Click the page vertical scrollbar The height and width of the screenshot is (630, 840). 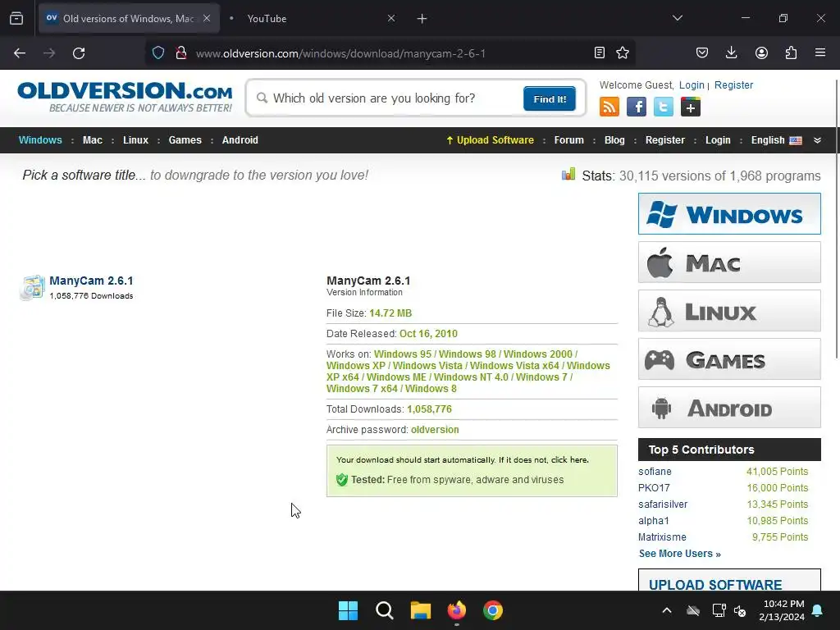(836, 220)
